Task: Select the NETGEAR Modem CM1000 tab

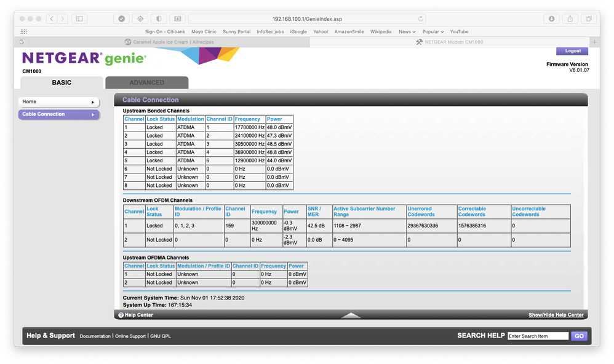Action: (x=450, y=42)
